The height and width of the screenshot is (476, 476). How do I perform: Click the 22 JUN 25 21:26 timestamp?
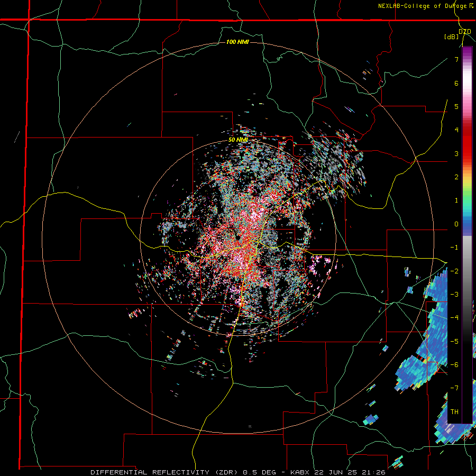click(349, 472)
